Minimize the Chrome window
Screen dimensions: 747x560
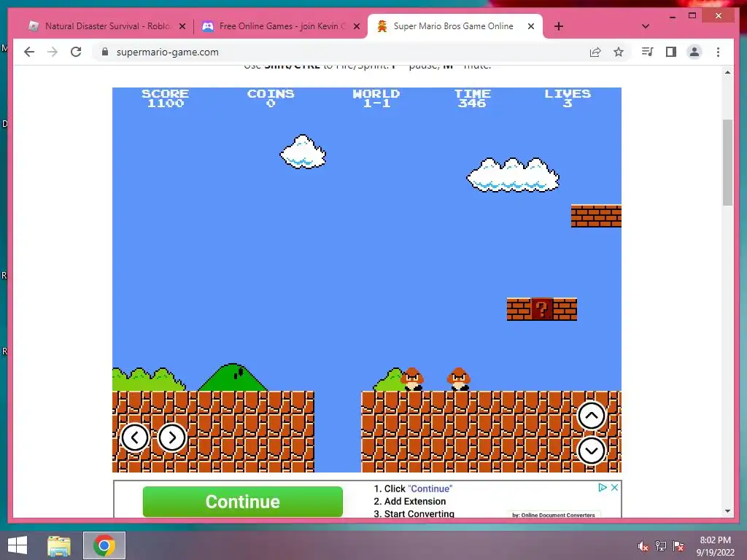672,16
